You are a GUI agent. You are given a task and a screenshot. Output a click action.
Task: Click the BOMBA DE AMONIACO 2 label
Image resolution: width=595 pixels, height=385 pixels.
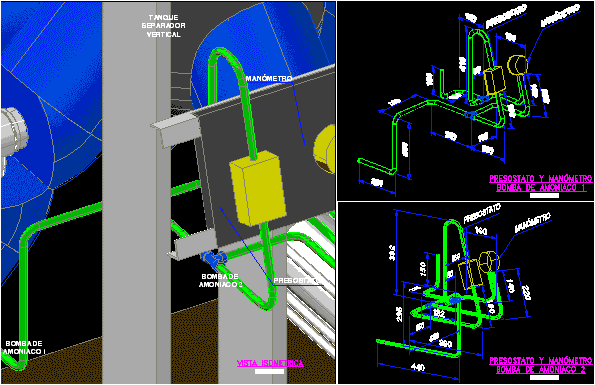(x=220, y=281)
